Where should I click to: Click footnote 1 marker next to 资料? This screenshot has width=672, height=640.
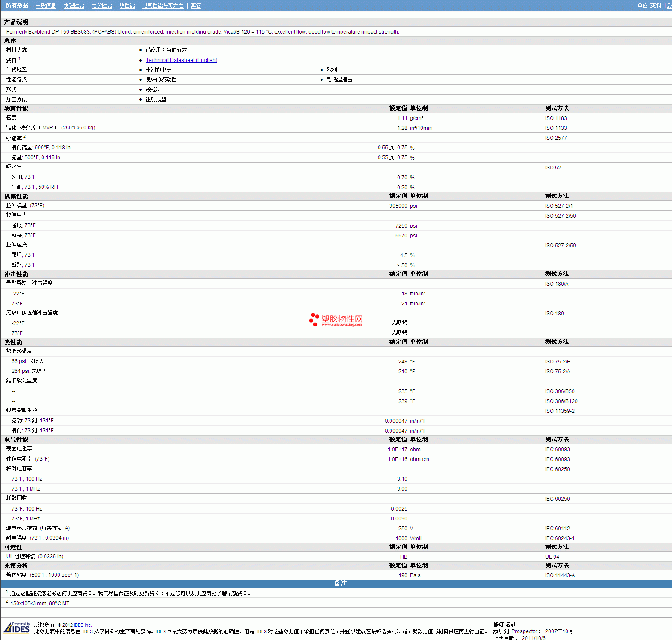click(x=19, y=58)
